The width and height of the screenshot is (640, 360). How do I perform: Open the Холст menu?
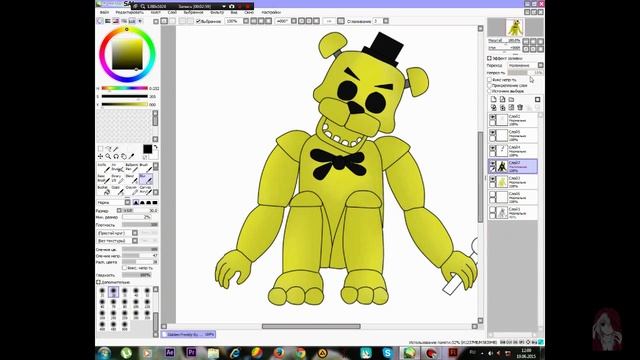[156, 13]
